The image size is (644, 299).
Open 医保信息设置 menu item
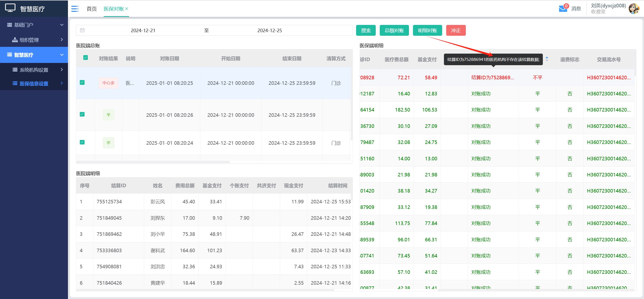(34, 84)
